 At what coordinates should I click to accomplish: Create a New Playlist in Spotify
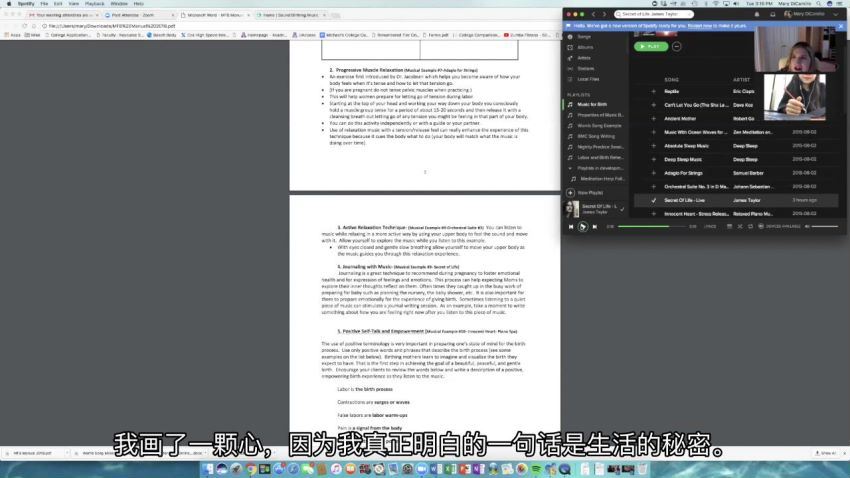585,193
